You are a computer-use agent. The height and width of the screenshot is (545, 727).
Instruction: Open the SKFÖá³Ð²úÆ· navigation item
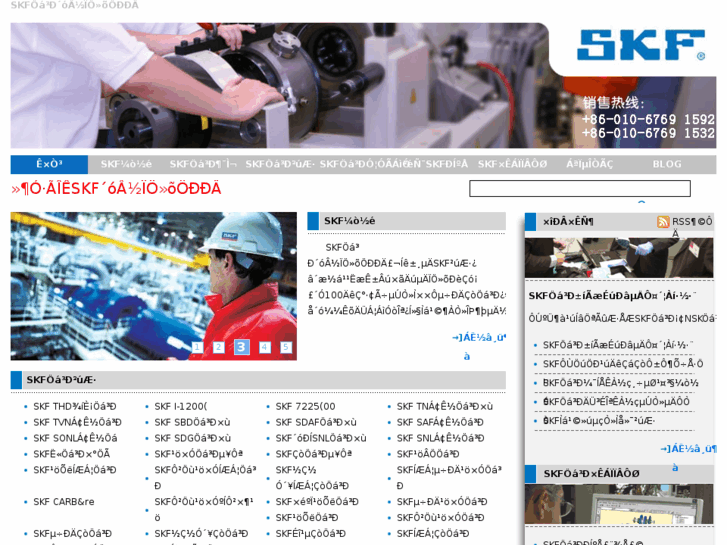(280, 164)
